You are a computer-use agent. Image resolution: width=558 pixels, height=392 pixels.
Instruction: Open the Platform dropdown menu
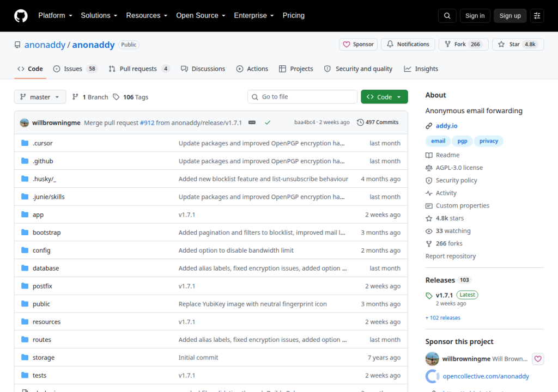point(55,16)
